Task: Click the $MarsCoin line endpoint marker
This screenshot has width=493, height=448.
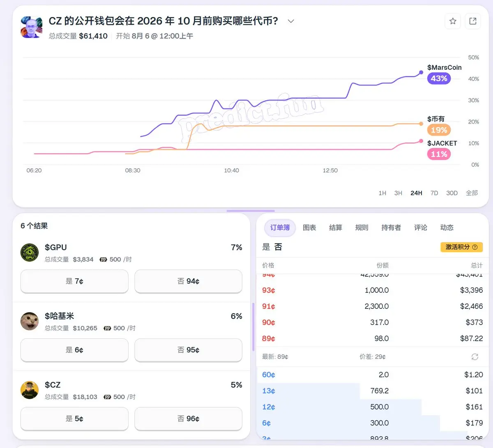Action: [x=421, y=73]
